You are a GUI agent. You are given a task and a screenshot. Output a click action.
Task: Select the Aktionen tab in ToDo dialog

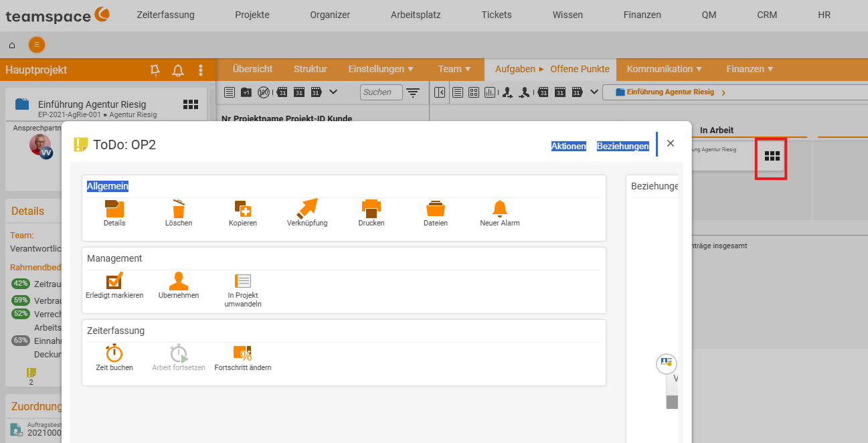(x=569, y=146)
